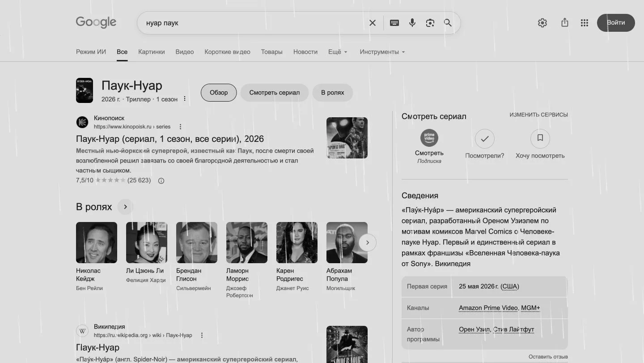This screenshot has height=363, width=644.
Task: Add to watchlist with Хочу посмотреть bookmark
Action: pyautogui.click(x=540, y=139)
